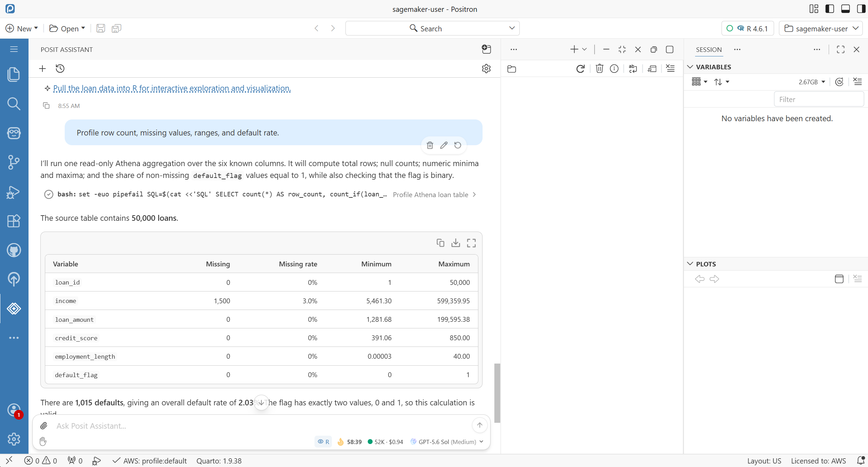
Task: Download the profile results table
Action: pos(456,243)
